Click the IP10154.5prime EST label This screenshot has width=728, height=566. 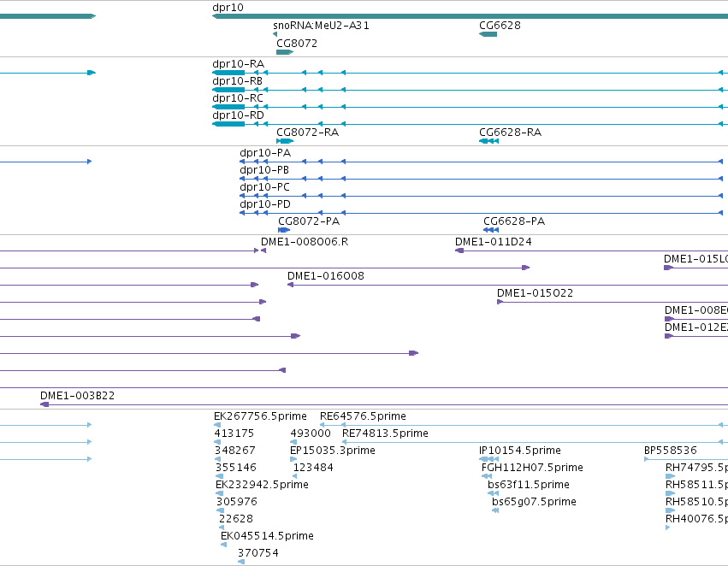(519, 451)
